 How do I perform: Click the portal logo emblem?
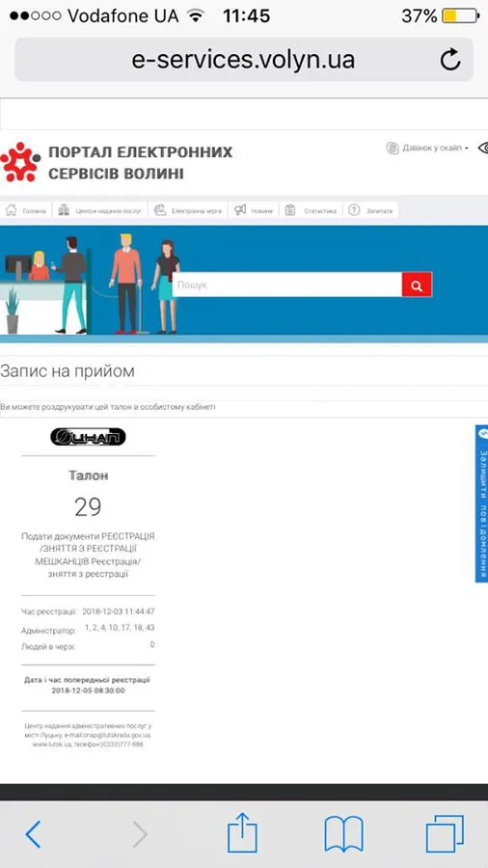[20, 162]
